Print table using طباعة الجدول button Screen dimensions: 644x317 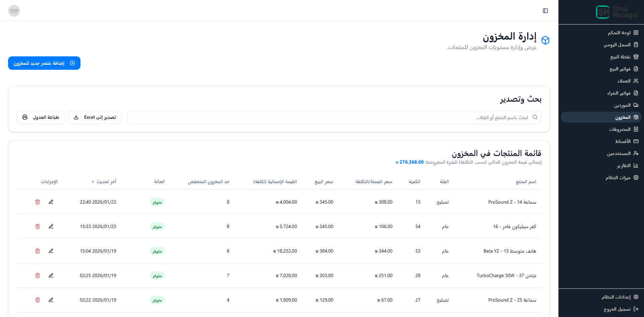[x=41, y=117]
